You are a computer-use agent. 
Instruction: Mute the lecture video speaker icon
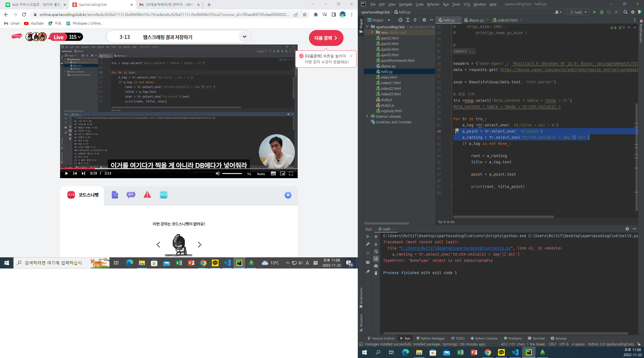217,174
